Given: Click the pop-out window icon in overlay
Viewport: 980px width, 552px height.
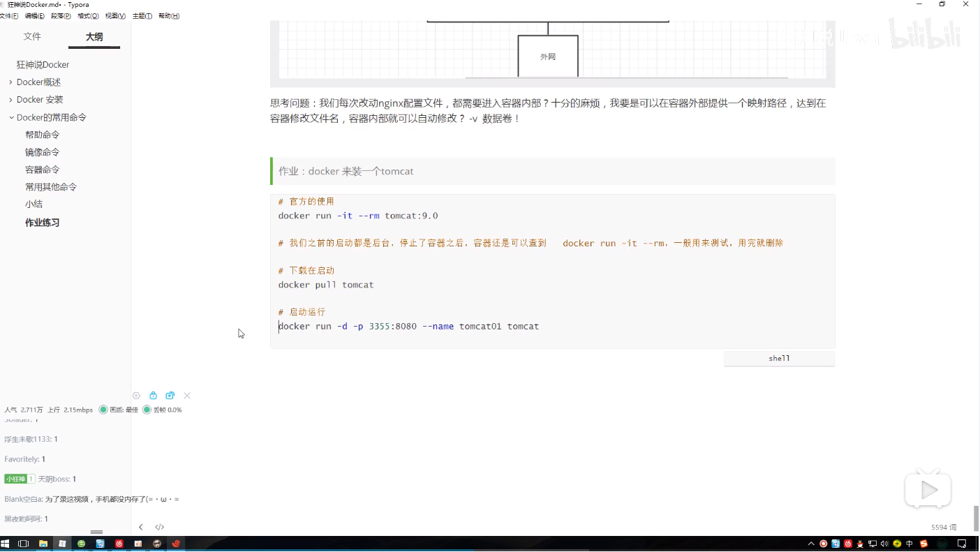Looking at the screenshot, I should point(170,396).
